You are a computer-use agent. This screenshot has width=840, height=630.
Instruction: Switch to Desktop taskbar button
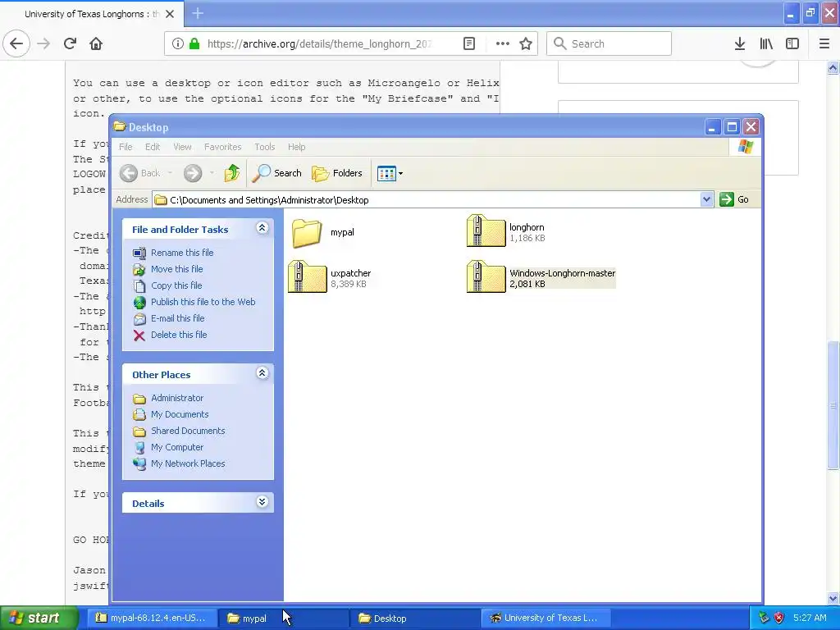click(x=414, y=619)
